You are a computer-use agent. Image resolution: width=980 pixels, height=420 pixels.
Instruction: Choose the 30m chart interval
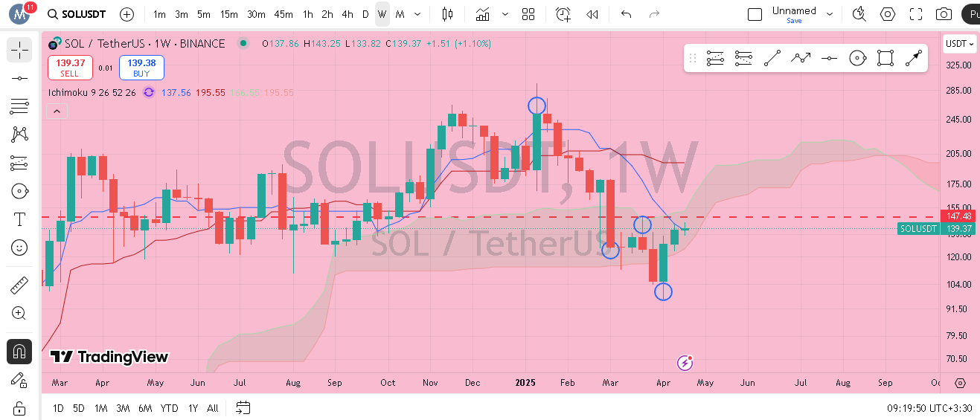pyautogui.click(x=256, y=14)
